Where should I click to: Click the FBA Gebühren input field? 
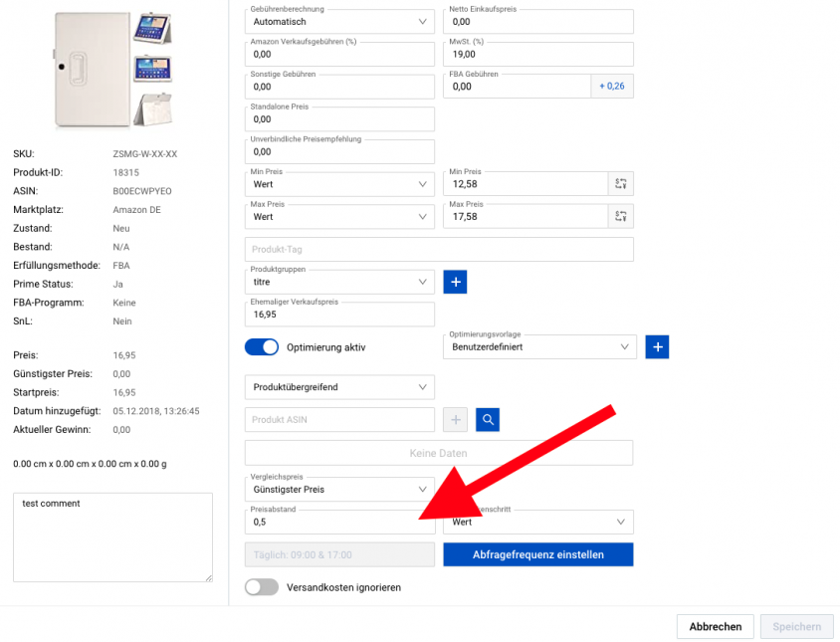[x=517, y=87]
